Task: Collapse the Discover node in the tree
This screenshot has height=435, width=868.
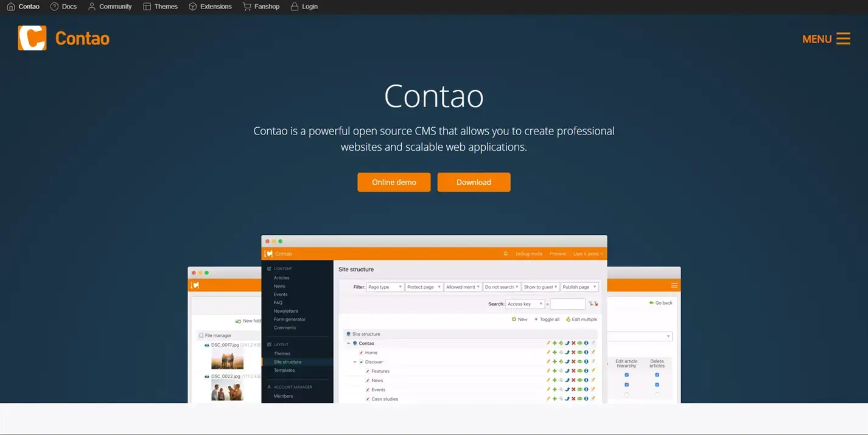Action: (355, 362)
